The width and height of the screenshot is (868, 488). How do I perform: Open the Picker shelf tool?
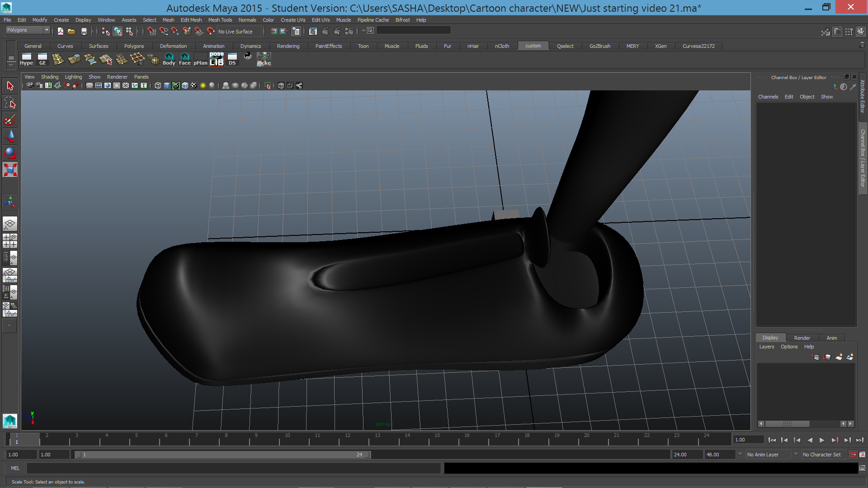coord(264,59)
